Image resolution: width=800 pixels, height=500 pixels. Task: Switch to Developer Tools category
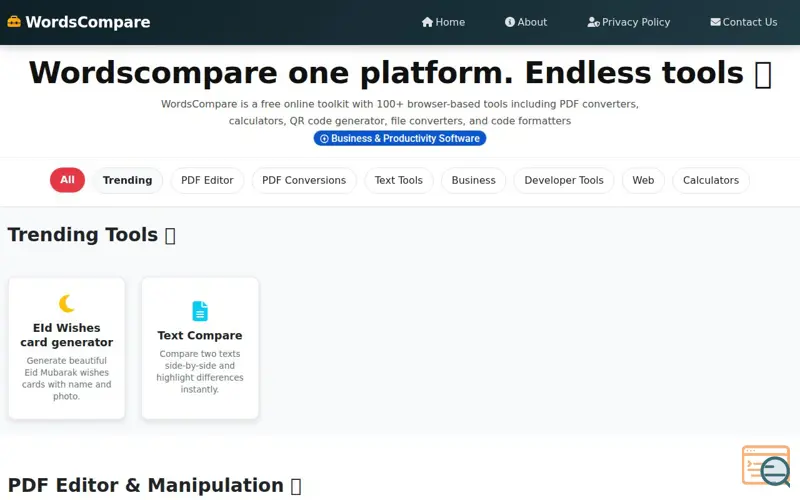[564, 180]
